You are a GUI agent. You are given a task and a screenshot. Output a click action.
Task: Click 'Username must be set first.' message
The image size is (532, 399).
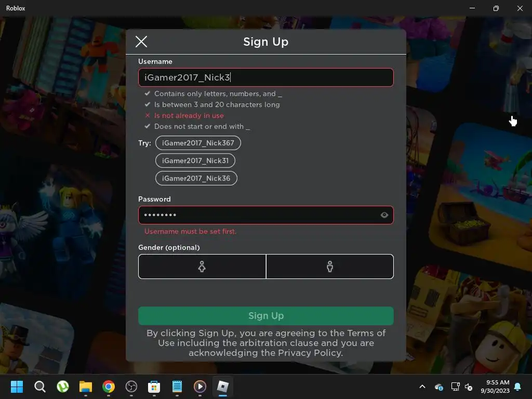point(190,231)
